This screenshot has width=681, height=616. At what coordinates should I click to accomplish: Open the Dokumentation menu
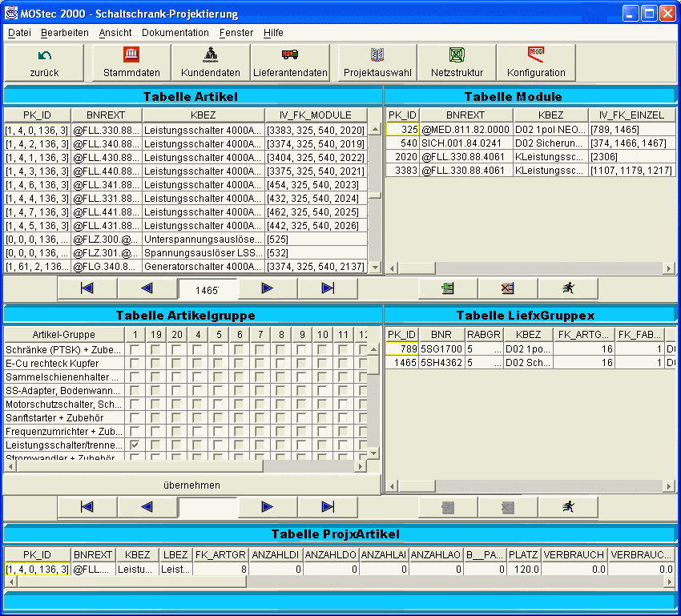(175, 33)
